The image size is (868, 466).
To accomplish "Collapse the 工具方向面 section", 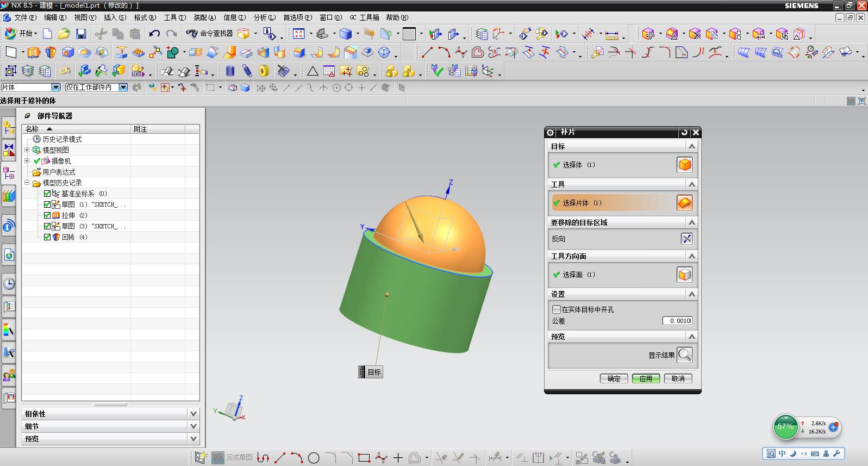I will [x=691, y=256].
